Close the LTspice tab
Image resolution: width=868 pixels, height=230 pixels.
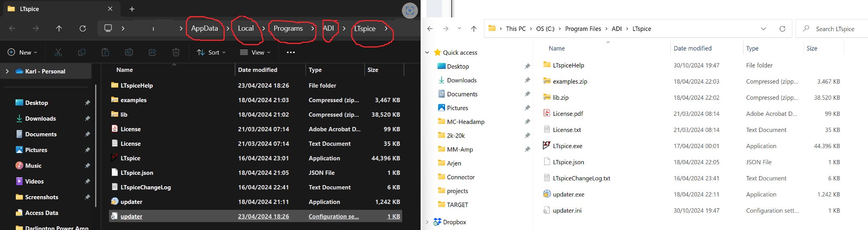tap(110, 9)
